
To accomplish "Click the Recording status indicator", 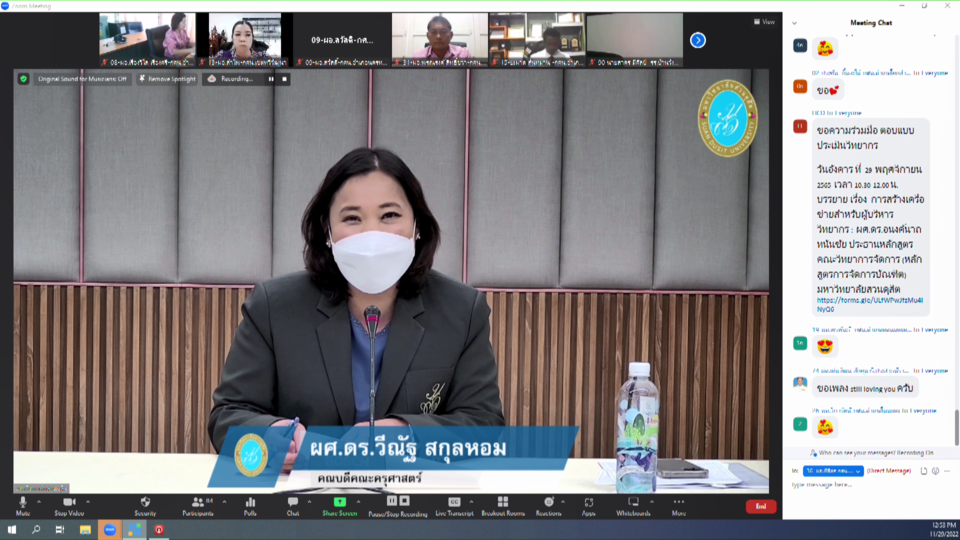I will tap(231, 79).
